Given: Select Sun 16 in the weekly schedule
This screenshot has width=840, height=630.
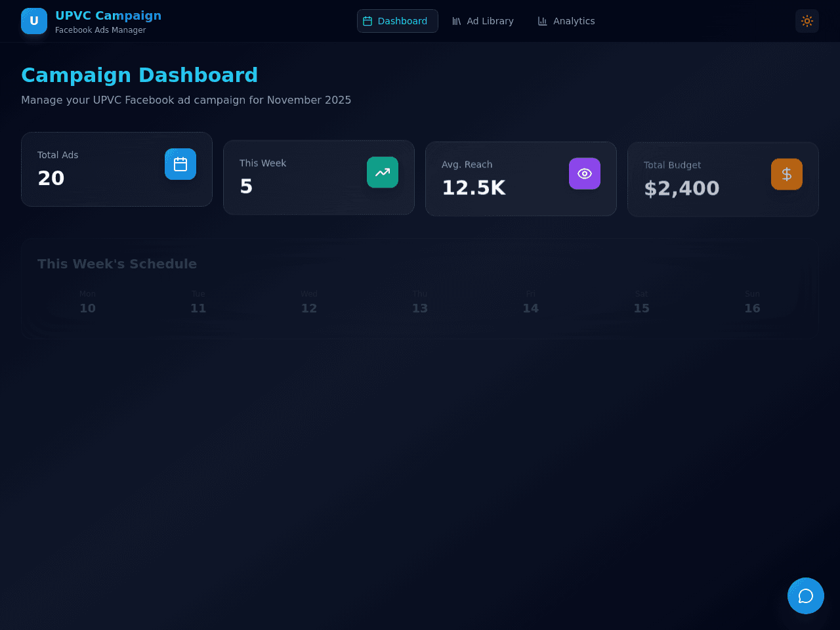Looking at the screenshot, I should (752, 303).
